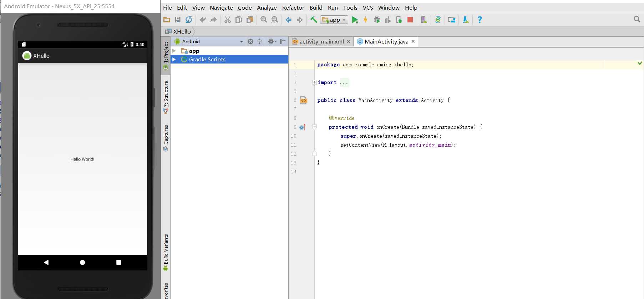This screenshot has height=299, width=644.
Task: Navigate back with the blue left arrow
Action: pos(289,20)
